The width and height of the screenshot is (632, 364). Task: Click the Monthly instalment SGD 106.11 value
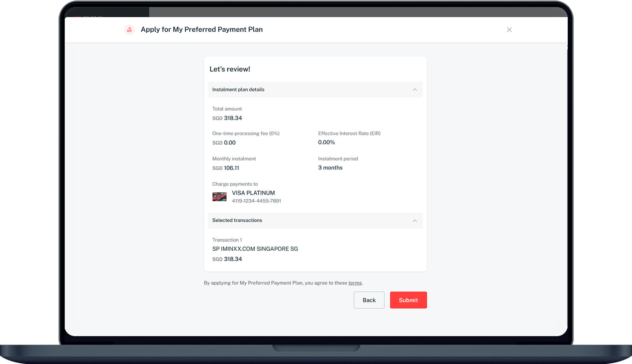point(226,168)
